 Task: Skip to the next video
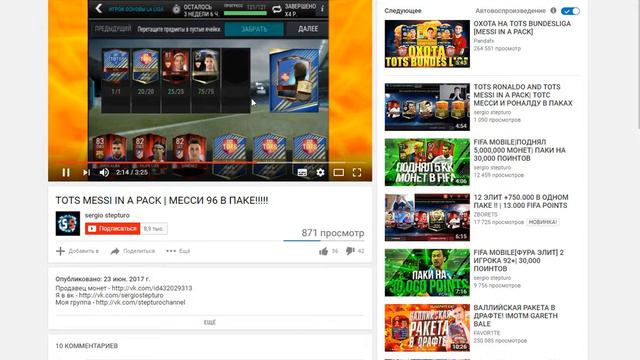coord(86,173)
